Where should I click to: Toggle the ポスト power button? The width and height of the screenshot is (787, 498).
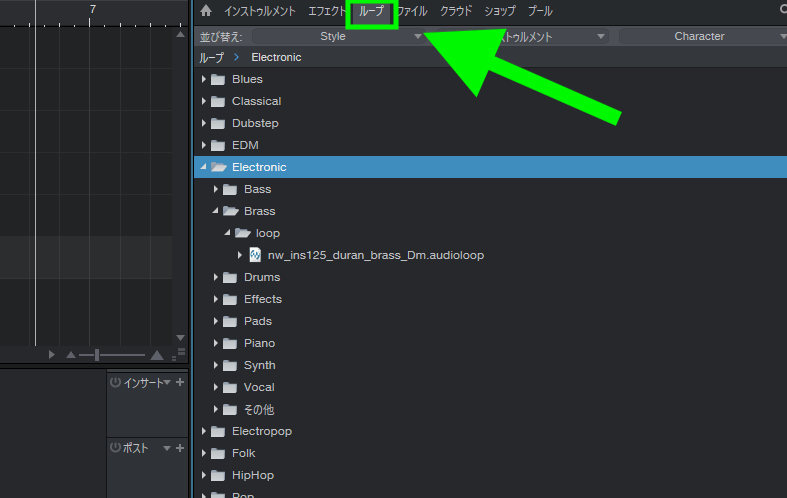pos(115,447)
